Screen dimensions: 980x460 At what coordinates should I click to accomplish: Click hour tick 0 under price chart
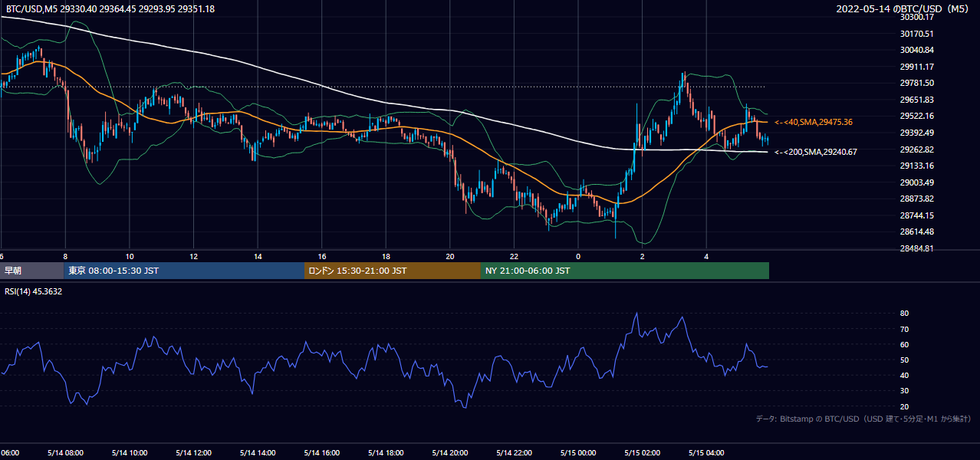[x=578, y=257]
